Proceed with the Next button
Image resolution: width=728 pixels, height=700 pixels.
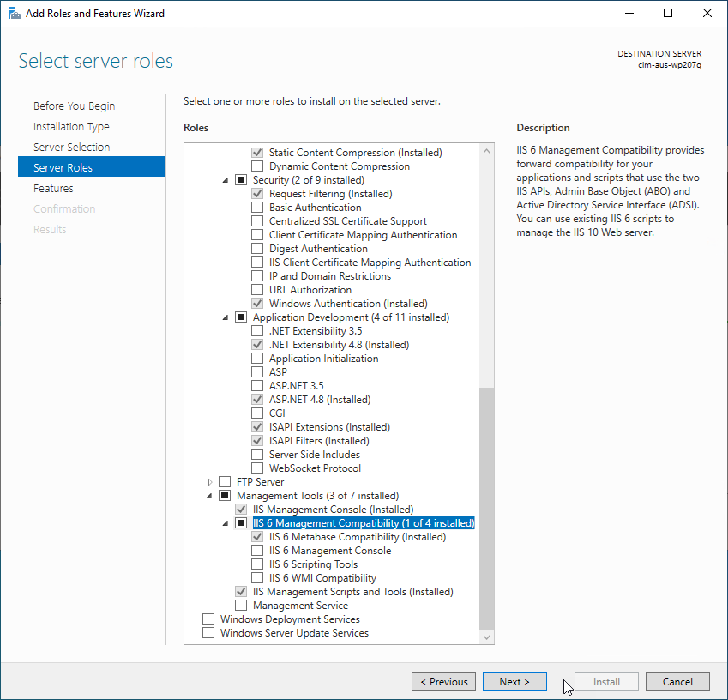pyautogui.click(x=514, y=681)
